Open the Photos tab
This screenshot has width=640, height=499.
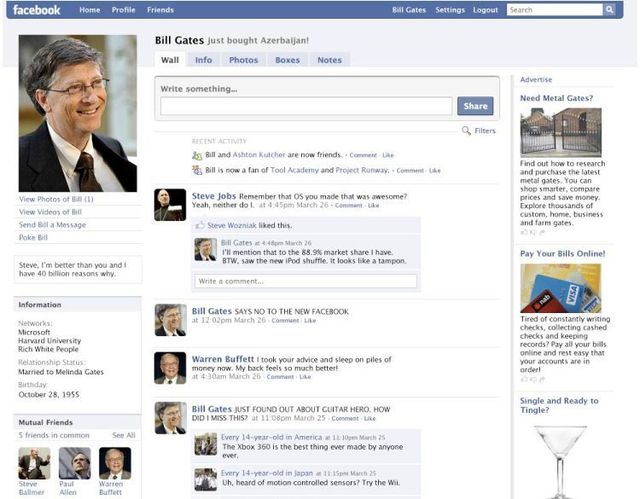243,60
